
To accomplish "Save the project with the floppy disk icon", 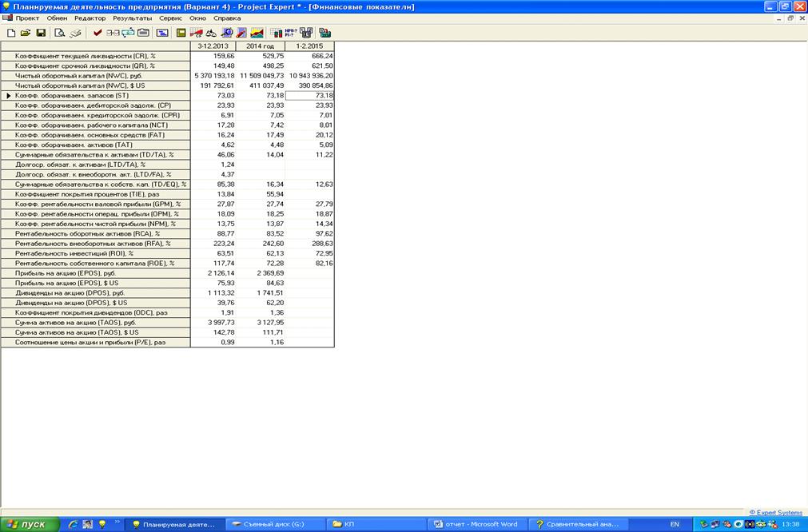I will [x=41, y=33].
